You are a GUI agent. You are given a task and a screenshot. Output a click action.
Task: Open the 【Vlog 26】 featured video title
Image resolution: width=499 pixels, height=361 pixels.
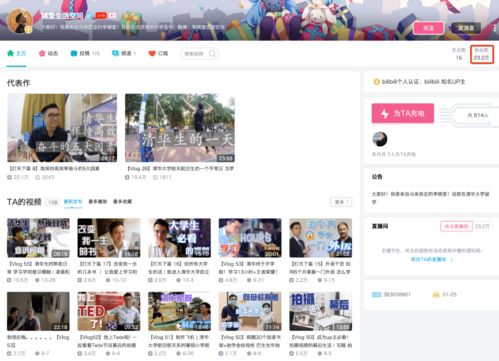(x=181, y=169)
